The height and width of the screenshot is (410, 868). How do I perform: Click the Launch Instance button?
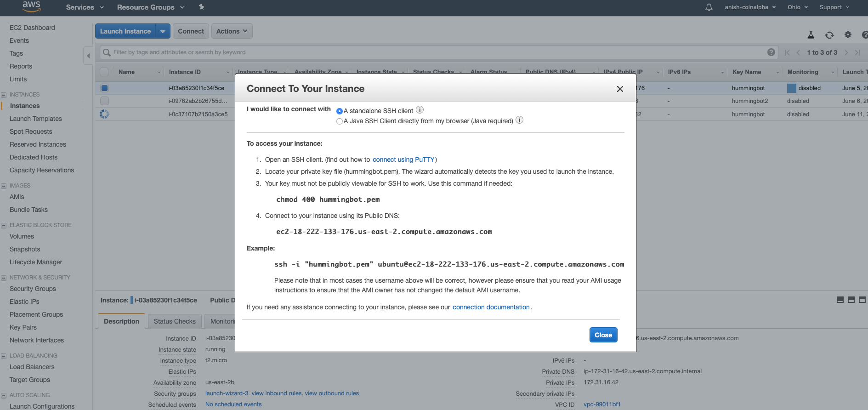(x=125, y=31)
